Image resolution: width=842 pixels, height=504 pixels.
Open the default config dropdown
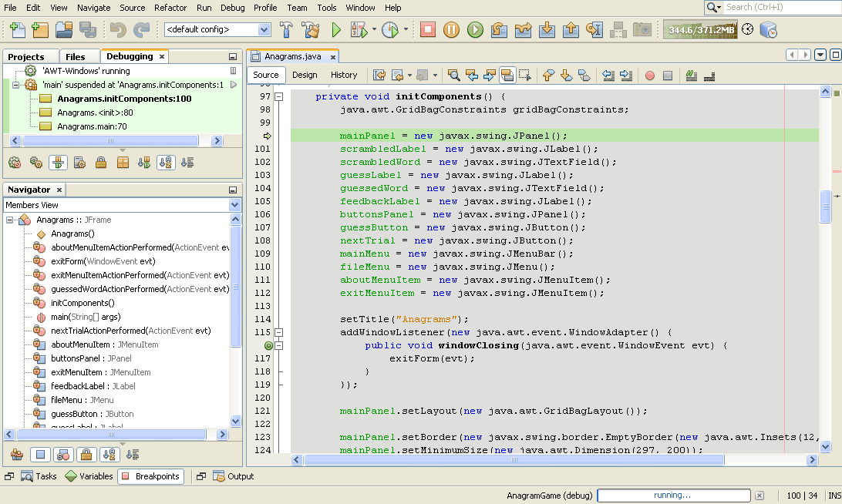pyautogui.click(x=264, y=30)
